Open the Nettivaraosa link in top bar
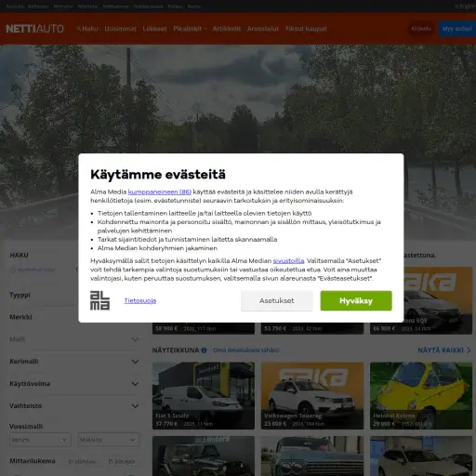Screen dimensions: 476x476 pos(115,7)
